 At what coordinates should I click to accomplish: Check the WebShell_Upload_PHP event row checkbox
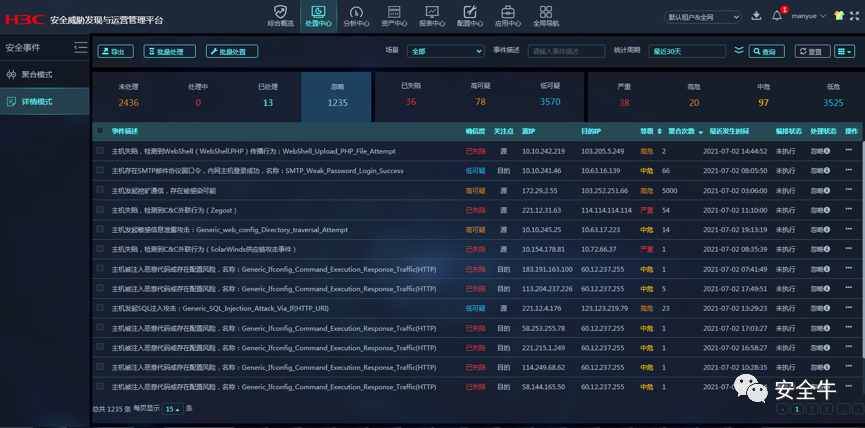pos(100,150)
